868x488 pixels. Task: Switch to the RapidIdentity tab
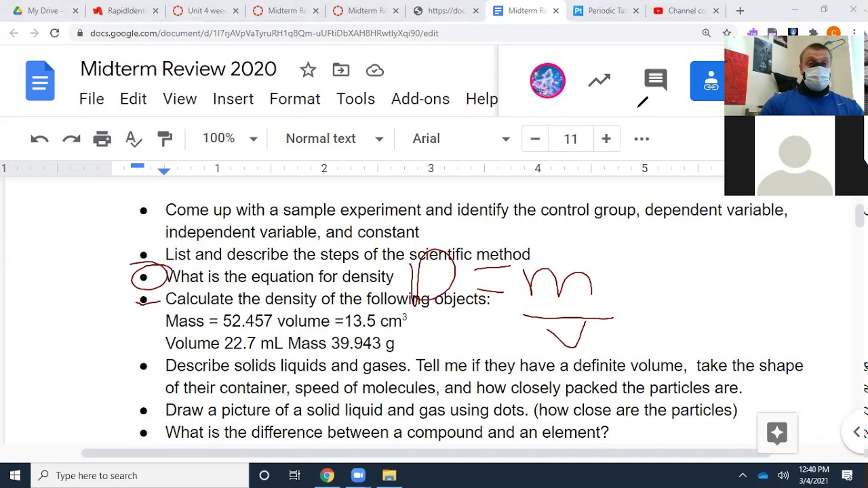(x=127, y=11)
